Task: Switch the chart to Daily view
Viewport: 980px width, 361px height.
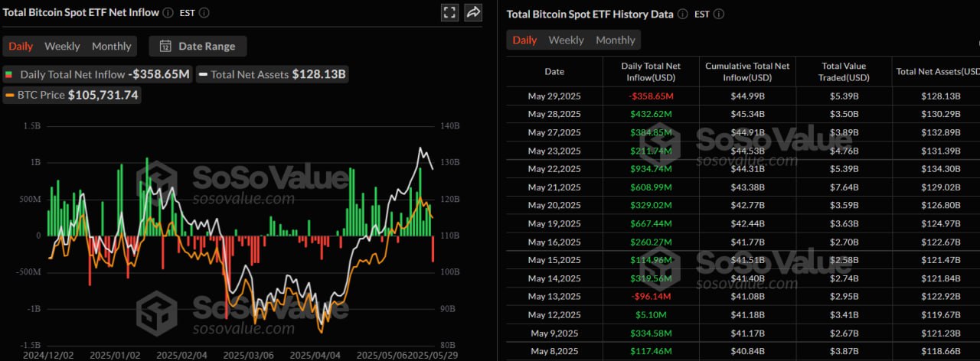Action: pyautogui.click(x=21, y=46)
